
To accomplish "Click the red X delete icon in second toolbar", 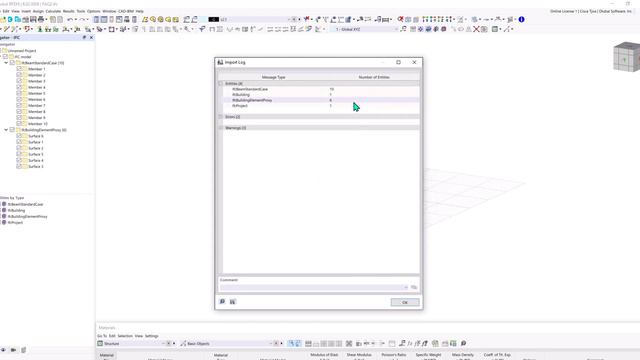I will (476, 29).
